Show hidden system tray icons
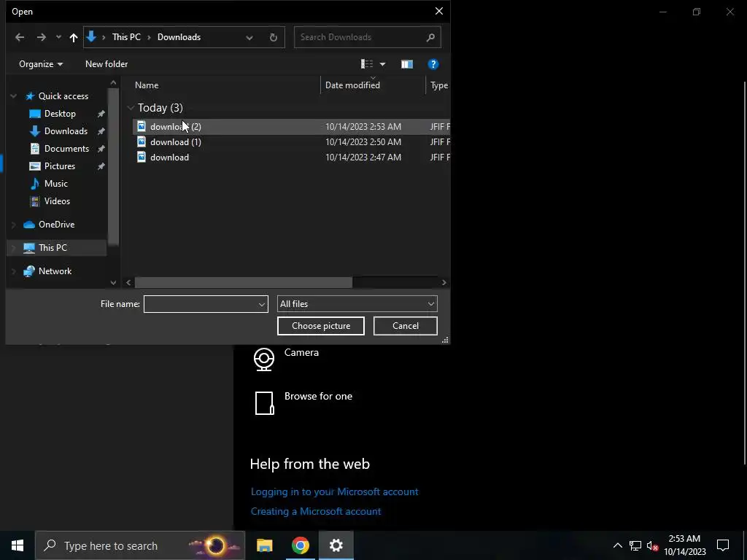This screenshot has width=747, height=560. [617, 545]
